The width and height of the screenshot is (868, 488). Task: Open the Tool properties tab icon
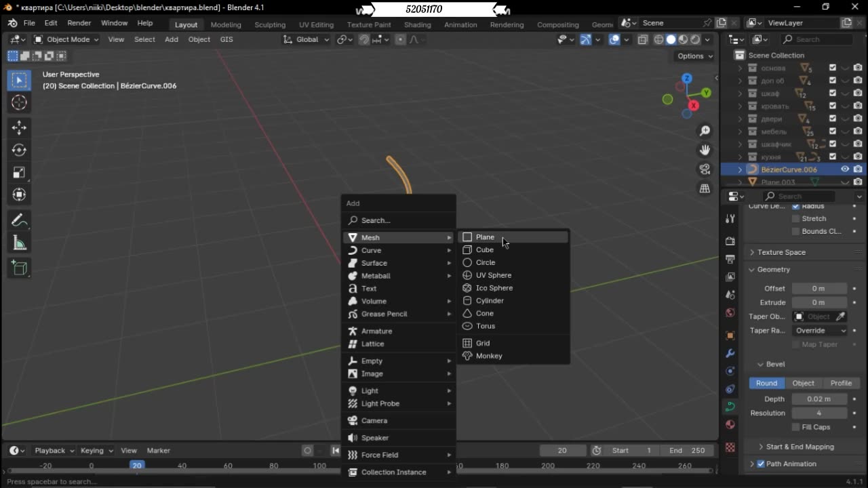click(x=730, y=218)
